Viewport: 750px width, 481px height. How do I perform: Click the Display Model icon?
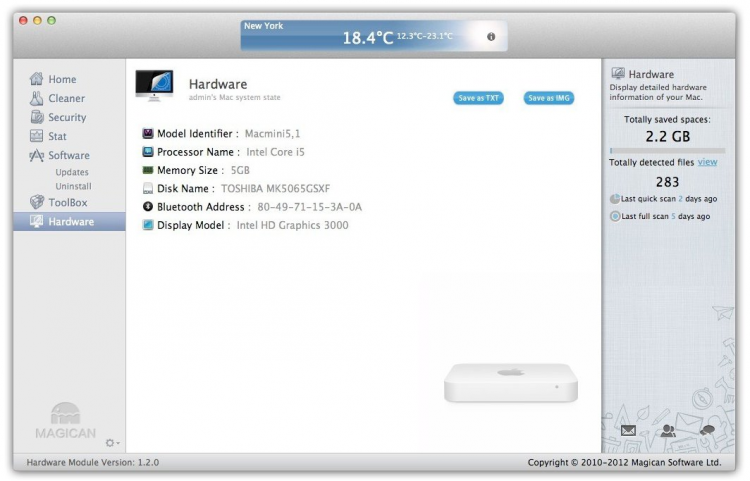(x=148, y=225)
